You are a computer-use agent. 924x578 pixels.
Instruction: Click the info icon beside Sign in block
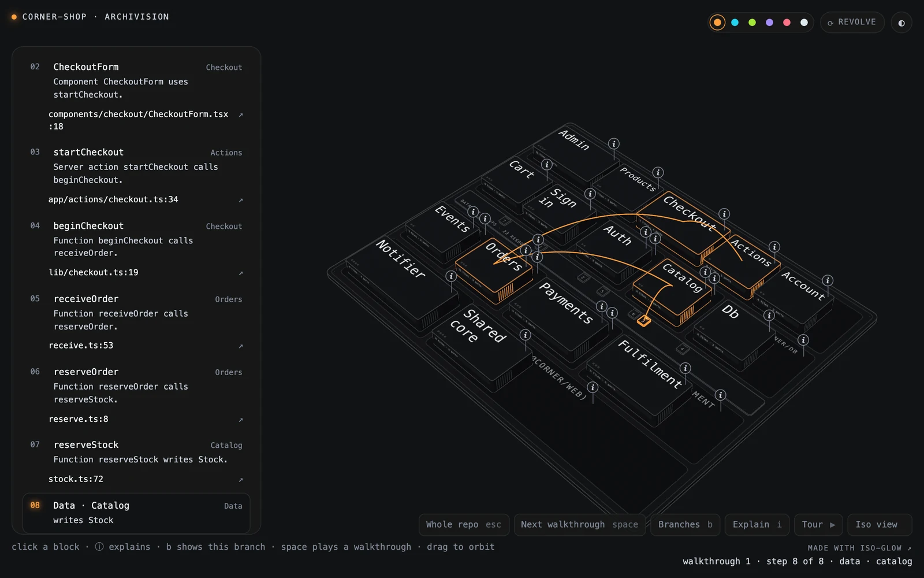pos(590,194)
